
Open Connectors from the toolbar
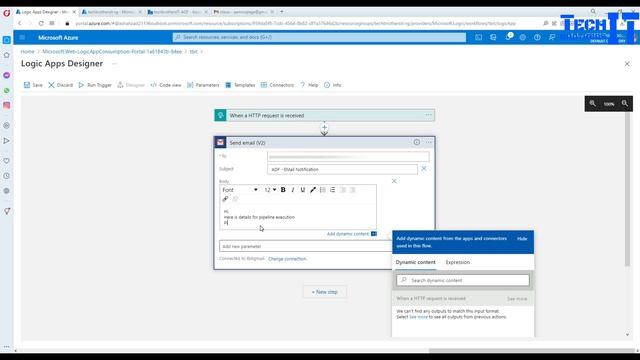277,85
